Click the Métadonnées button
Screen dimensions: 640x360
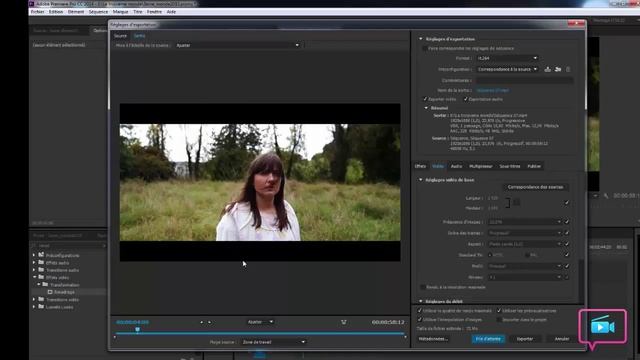pyautogui.click(x=433, y=339)
